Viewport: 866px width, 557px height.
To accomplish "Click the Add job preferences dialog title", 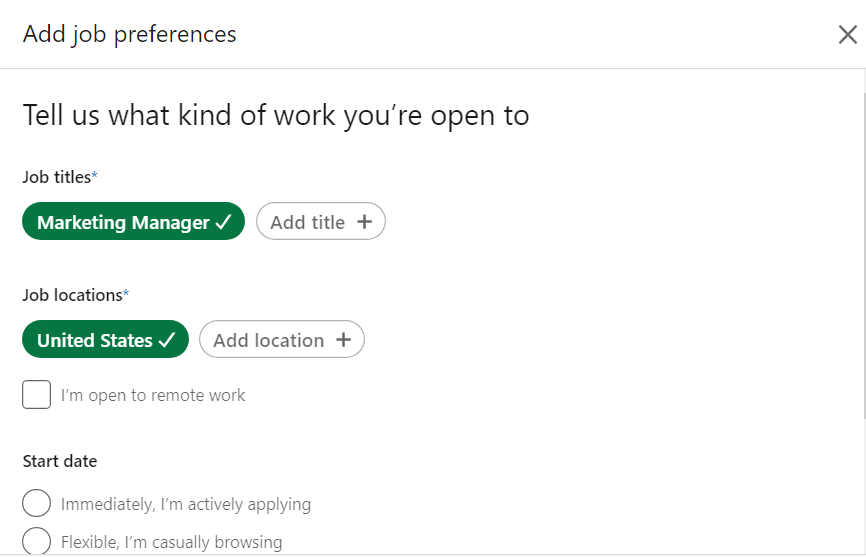I will (x=130, y=34).
